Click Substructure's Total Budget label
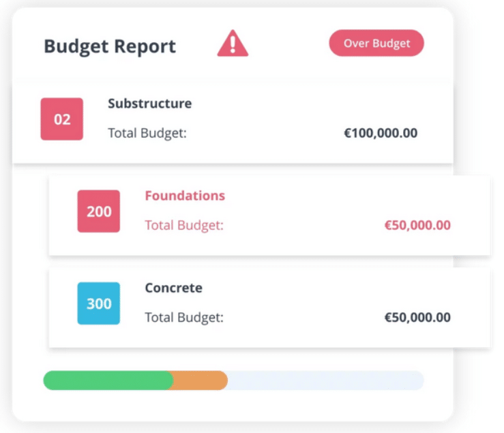Screen dimensions: 504x433 [x=147, y=133]
